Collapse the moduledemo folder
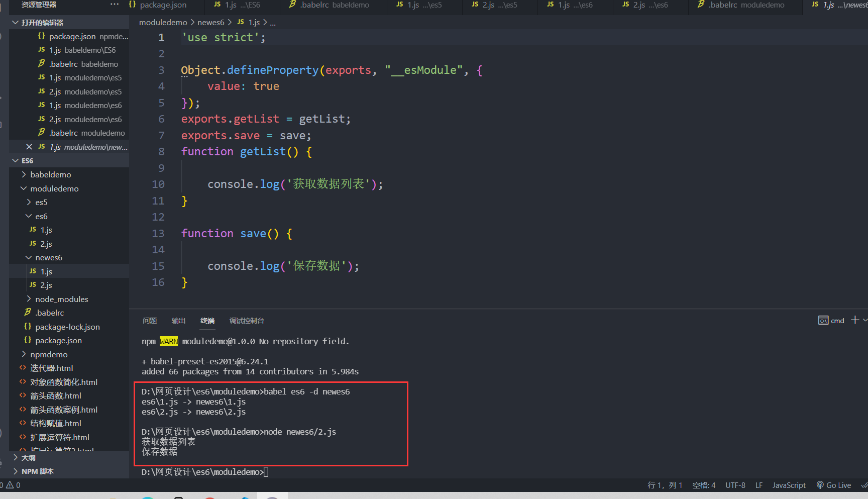The image size is (868, 499). coord(69,188)
